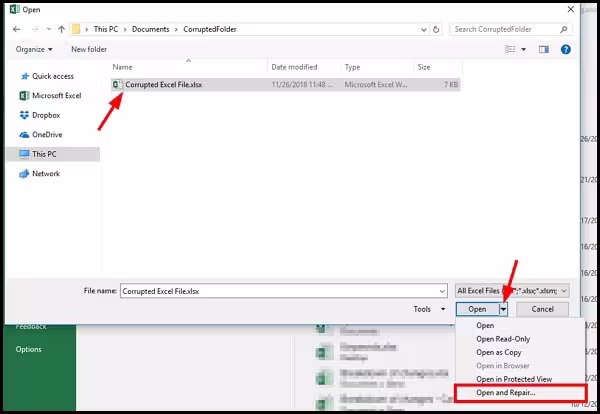Select This PC in the address path
This screenshot has width=600, height=414.
[x=106, y=29]
